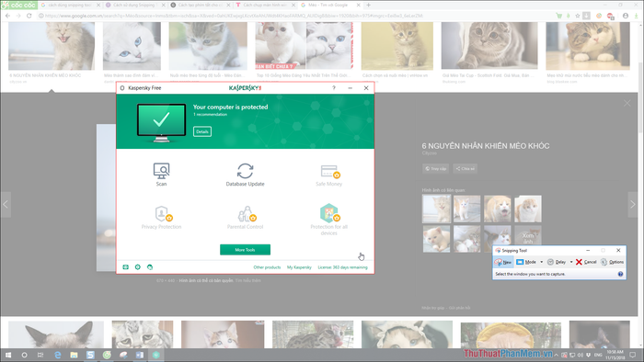Screen dimensions: 644x362
Task: Bookmark page with star icon
Action: point(578,16)
